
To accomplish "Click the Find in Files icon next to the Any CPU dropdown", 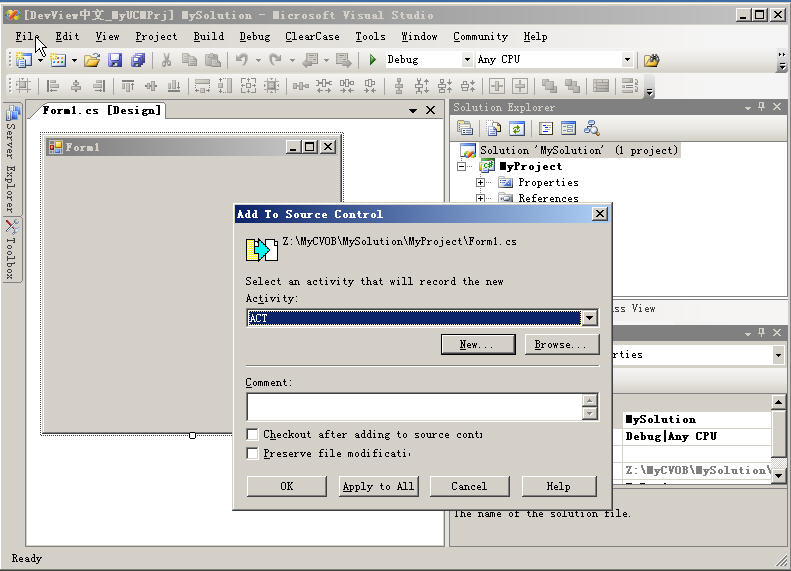I will 652,60.
